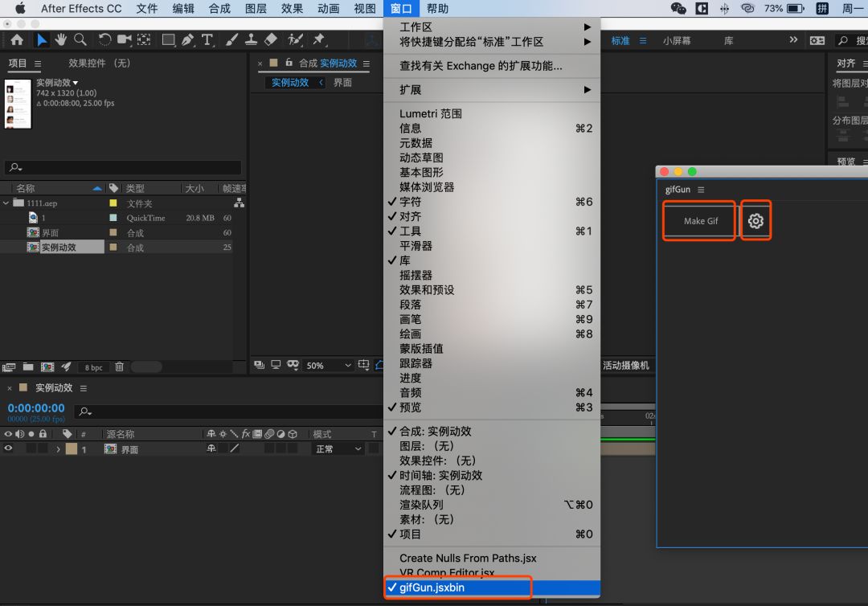Select the Brush tool in the toolbar
The width and height of the screenshot is (868, 606).
coord(231,39)
